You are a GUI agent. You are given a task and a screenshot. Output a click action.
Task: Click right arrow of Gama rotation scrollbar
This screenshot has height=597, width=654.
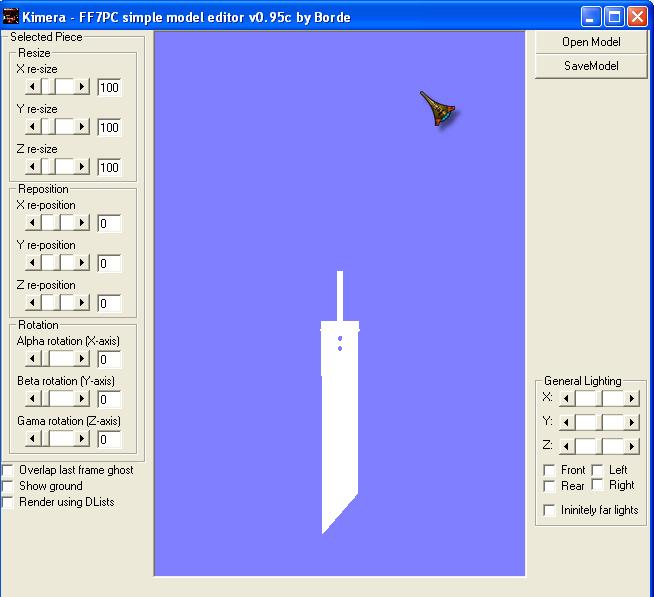pyautogui.click(x=82, y=438)
